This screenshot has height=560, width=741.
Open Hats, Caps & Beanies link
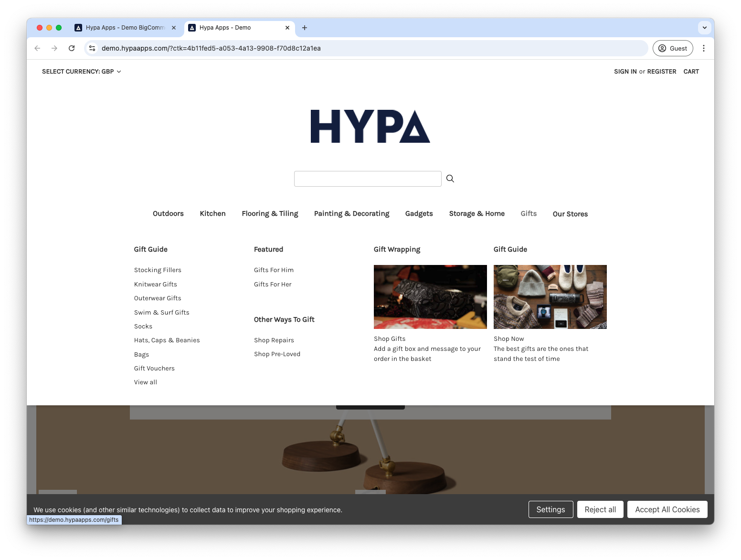[167, 340]
